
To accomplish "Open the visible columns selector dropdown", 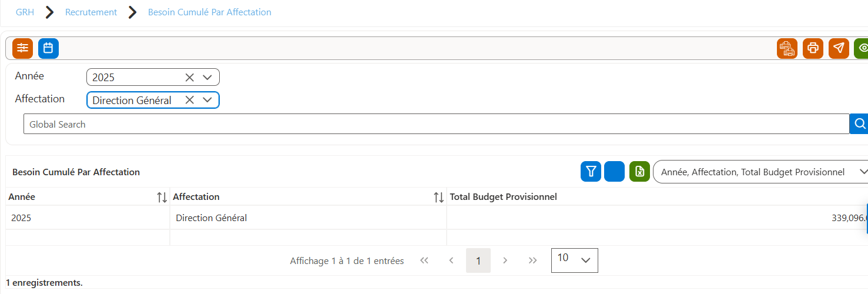I will click(761, 172).
